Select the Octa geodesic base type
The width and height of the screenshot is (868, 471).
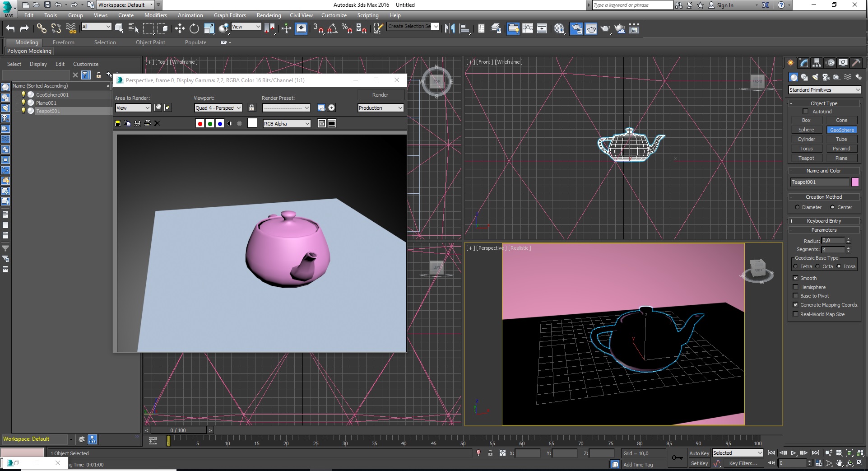(x=818, y=266)
